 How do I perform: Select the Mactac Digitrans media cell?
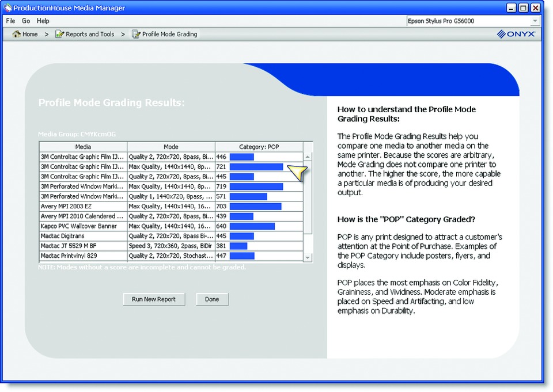(x=83, y=236)
